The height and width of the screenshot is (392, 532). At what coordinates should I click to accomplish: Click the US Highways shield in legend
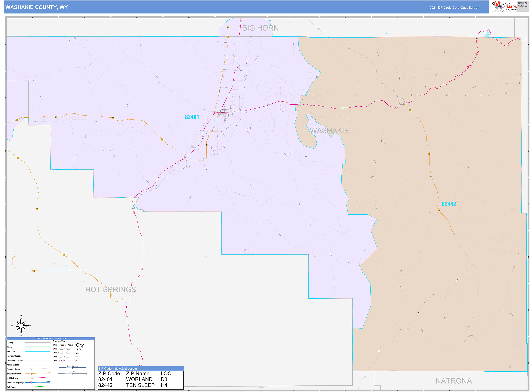(x=31, y=378)
